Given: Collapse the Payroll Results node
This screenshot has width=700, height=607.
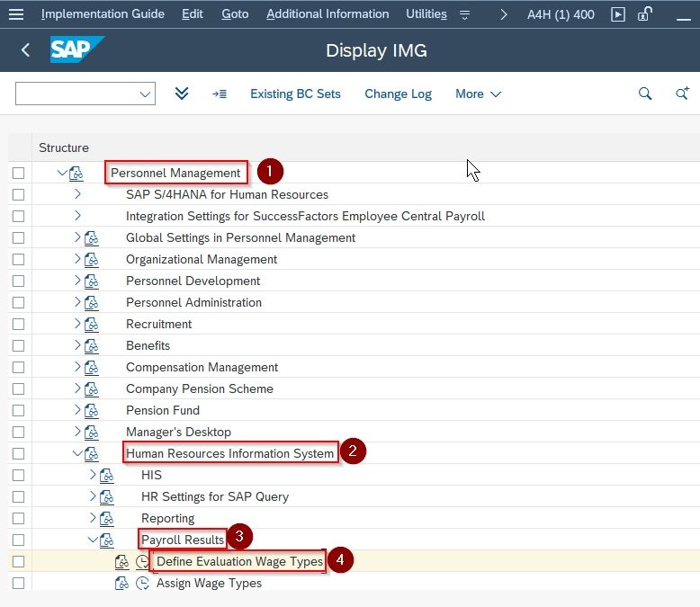Looking at the screenshot, I should (x=93, y=540).
